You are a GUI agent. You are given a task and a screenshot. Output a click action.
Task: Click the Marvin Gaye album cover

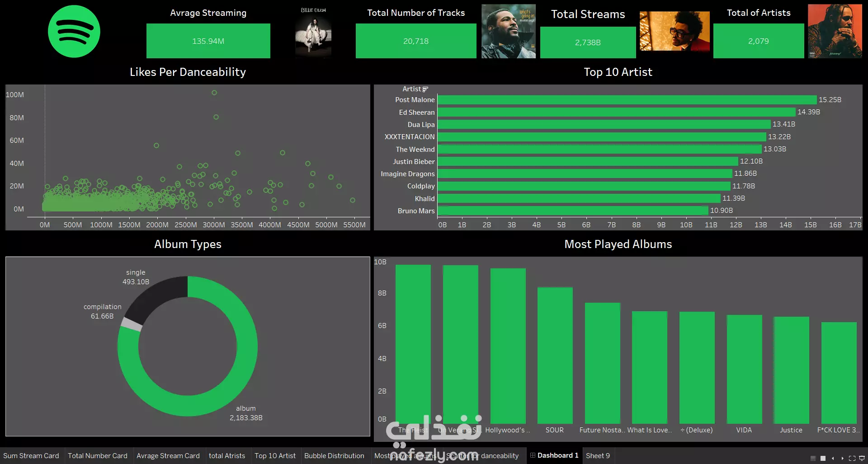[x=509, y=31]
